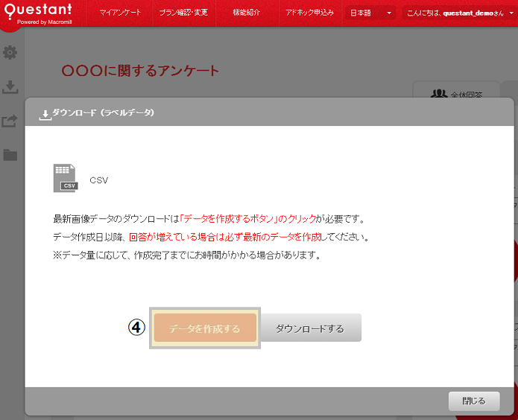Open the folder icon in sidebar

pyautogui.click(x=10, y=155)
